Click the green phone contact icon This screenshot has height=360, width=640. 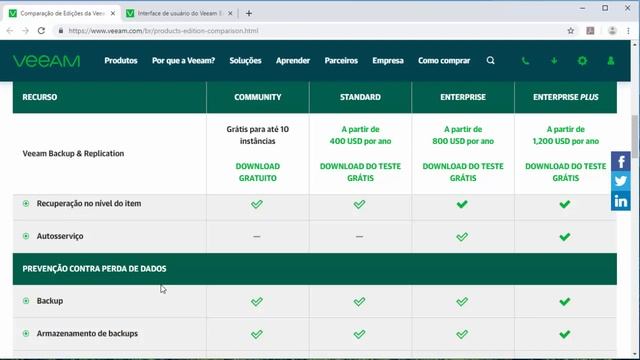click(x=525, y=61)
